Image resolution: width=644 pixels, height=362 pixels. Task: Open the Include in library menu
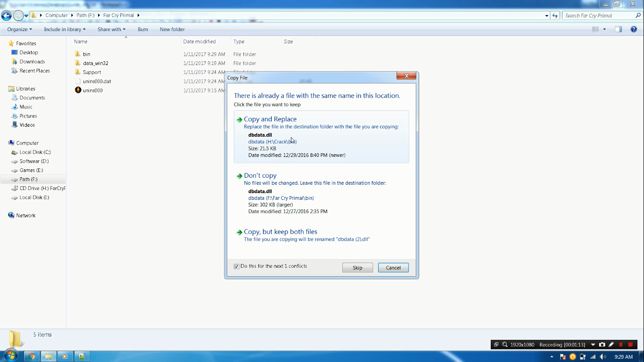[x=65, y=29]
